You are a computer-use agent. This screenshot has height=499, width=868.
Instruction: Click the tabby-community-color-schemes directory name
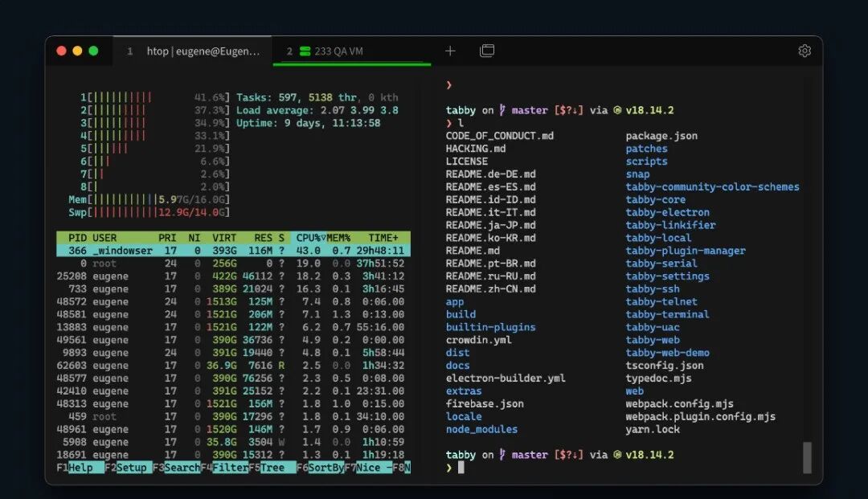pyautogui.click(x=712, y=187)
